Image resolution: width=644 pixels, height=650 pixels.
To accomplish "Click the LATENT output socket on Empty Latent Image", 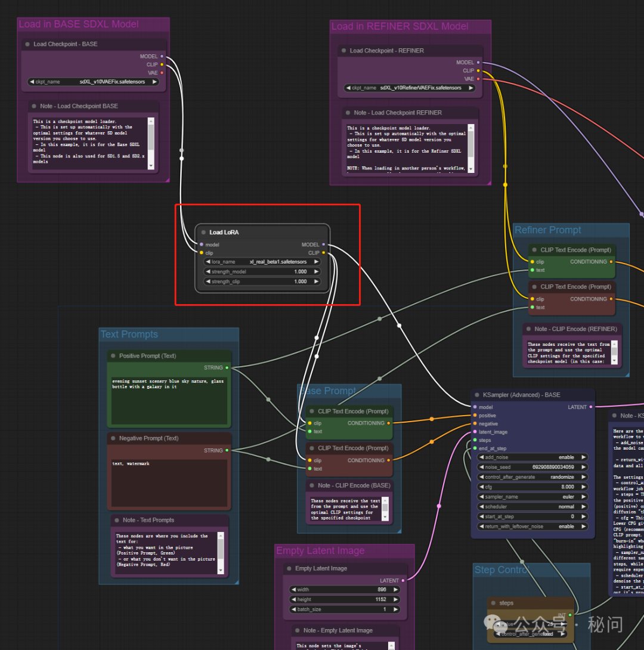I will click(403, 580).
